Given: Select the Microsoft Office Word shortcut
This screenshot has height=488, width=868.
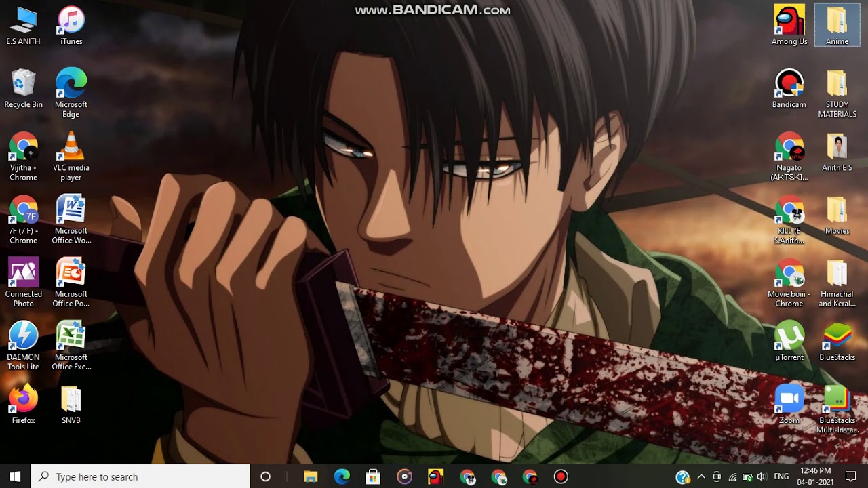Looking at the screenshot, I should (71, 220).
